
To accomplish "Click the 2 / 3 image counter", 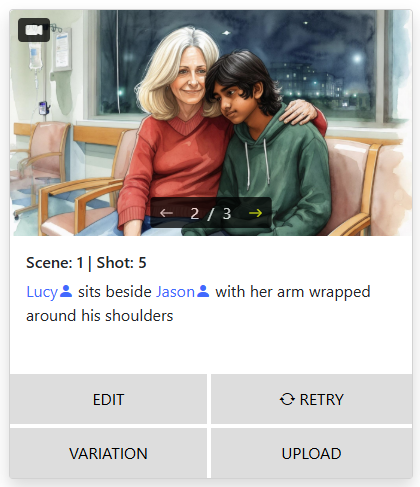I will (211, 213).
